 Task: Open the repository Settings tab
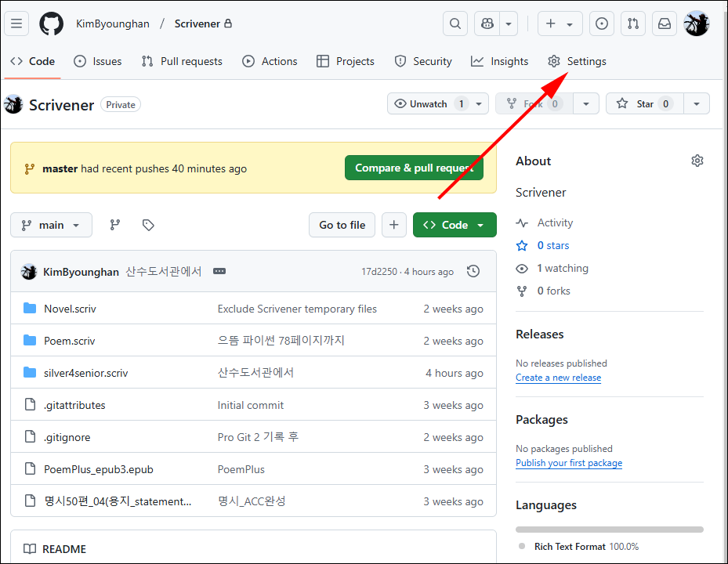pos(577,61)
